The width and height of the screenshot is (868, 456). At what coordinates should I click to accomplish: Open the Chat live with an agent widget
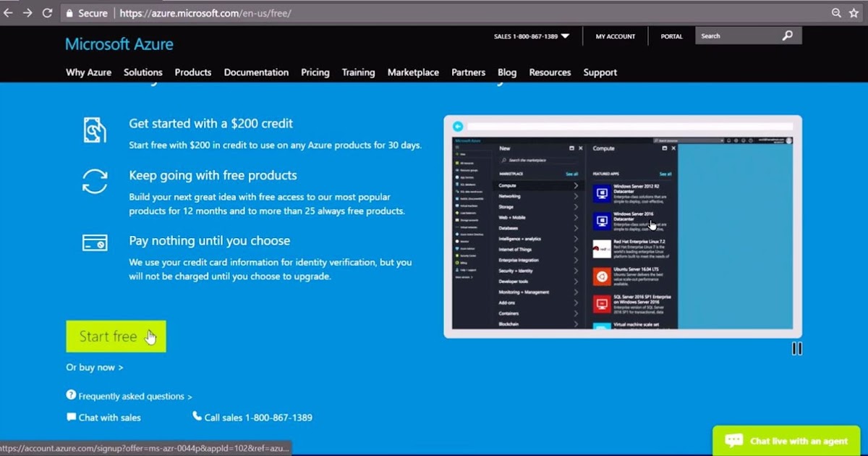[786, 440]
